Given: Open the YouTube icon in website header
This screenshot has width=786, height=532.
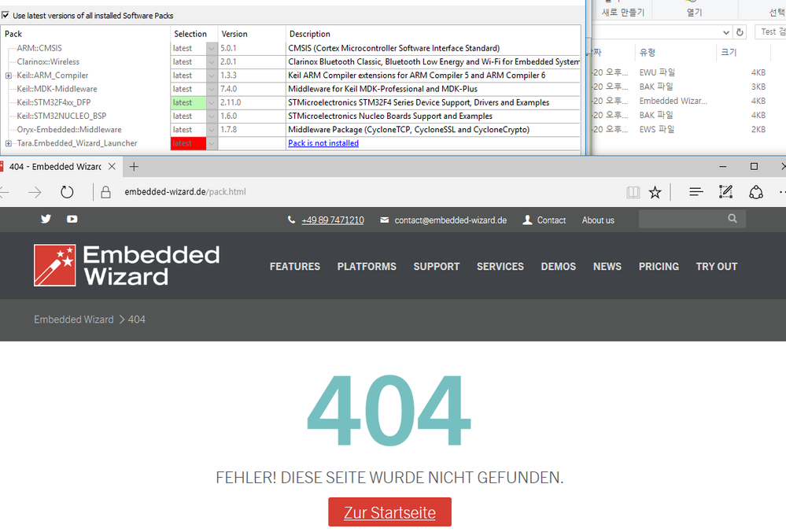Looking at the screenshot, I should pos(72,219).
